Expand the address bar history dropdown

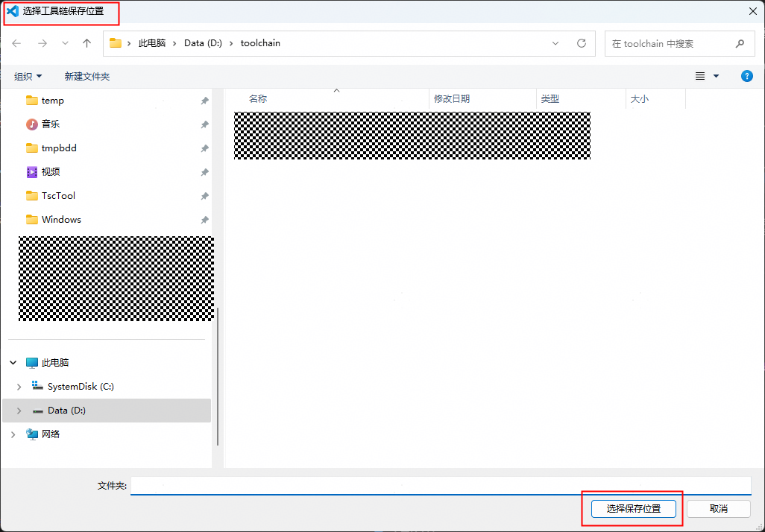click(555, 43)
